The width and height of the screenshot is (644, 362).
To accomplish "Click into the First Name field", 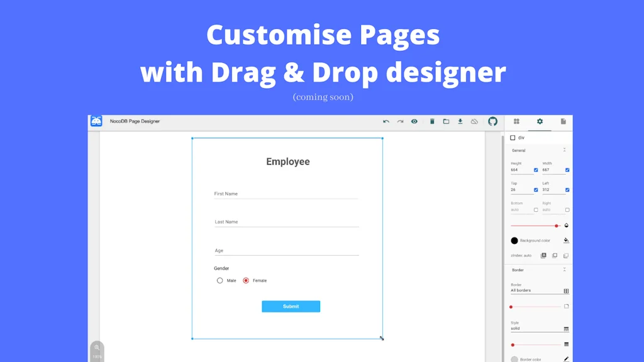I will 286,194.
